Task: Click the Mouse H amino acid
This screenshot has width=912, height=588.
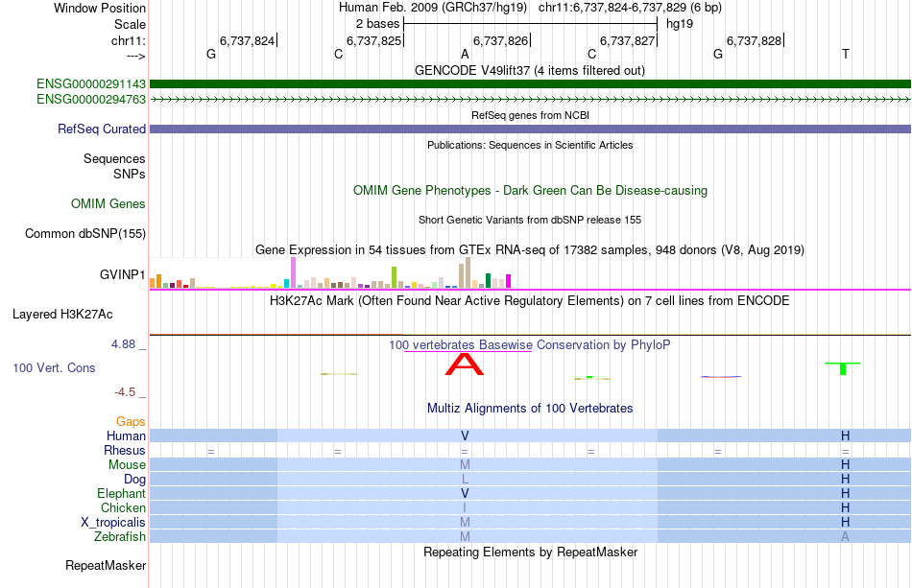Action: pos(845,465)
